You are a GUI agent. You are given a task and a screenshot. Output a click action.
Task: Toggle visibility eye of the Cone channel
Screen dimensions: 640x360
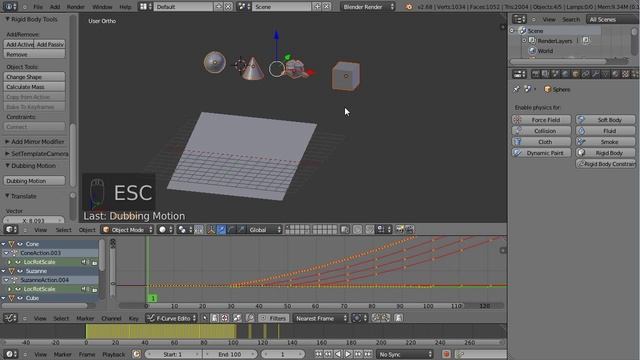pos(20,244)
